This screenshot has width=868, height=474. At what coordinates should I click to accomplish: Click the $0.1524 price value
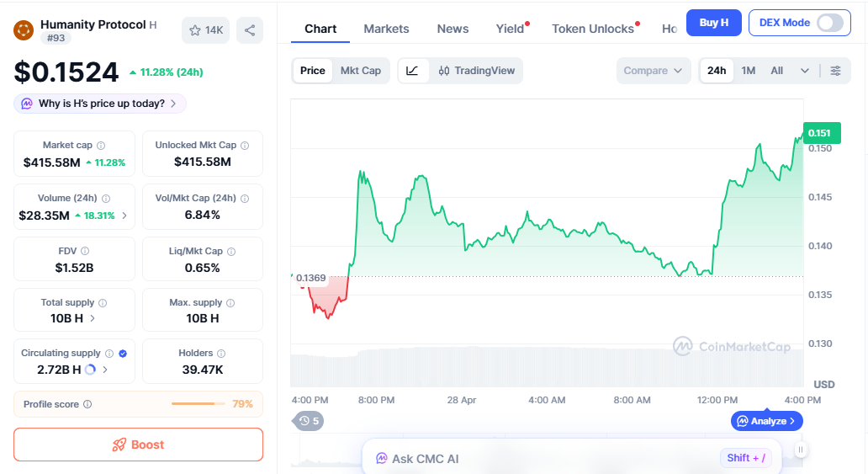pos(66,72)
